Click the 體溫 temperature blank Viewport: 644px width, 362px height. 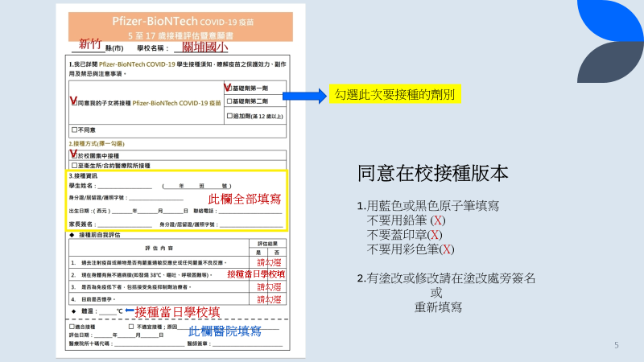108,312
